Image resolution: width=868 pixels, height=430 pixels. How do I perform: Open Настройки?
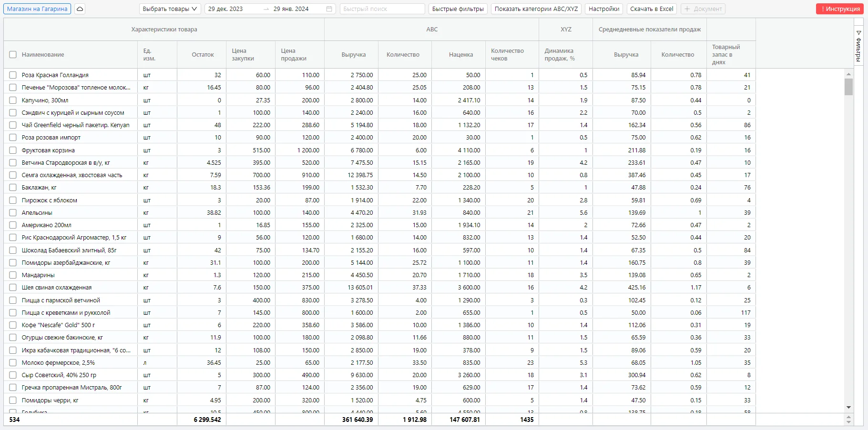604,9
